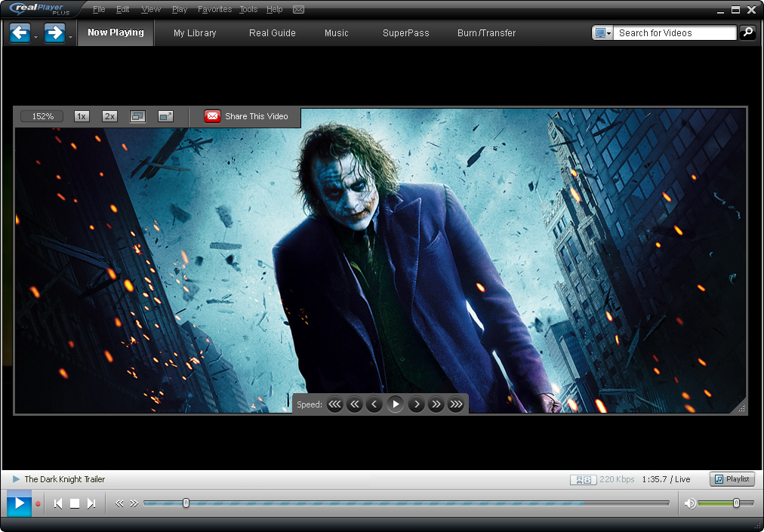
Task: Click the 220 Kbps bitrate text
Action: (617, 479)
